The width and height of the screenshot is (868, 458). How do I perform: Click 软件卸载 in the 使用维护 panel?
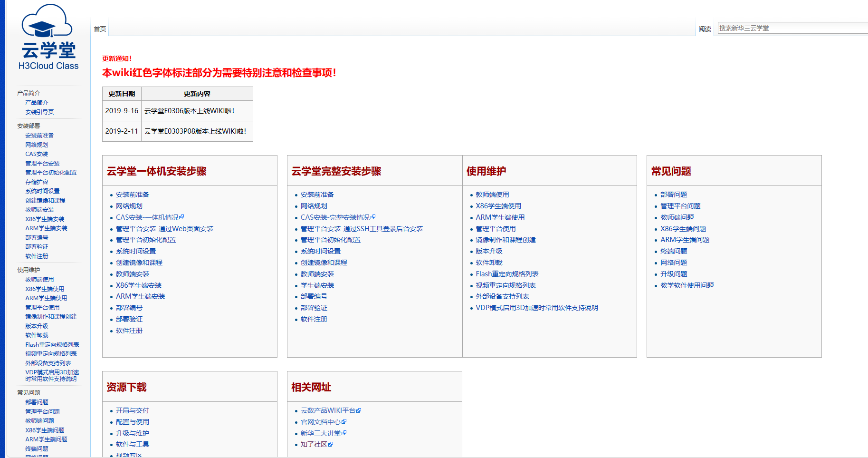click(489, 263)
